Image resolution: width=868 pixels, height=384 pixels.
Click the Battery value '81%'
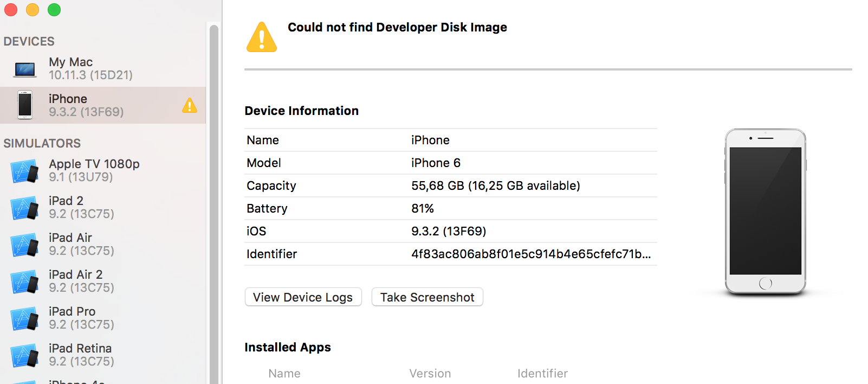pyautogui.click(x=423, y=208)
